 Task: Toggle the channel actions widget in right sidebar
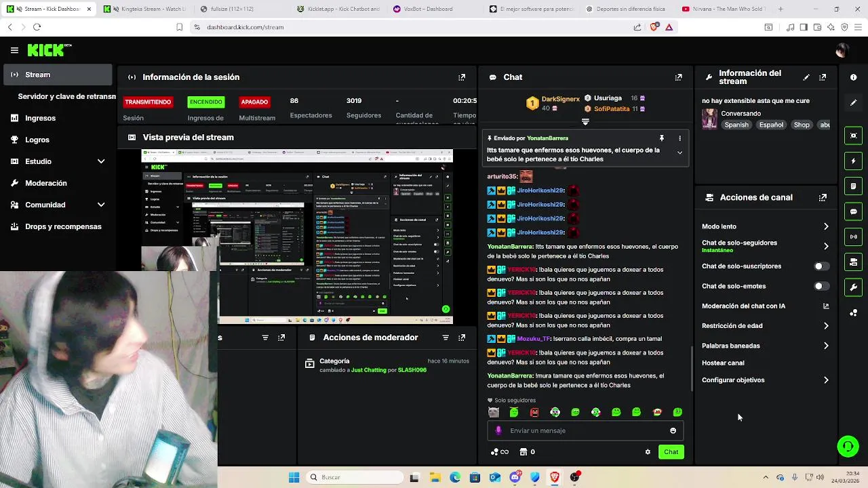853,262
